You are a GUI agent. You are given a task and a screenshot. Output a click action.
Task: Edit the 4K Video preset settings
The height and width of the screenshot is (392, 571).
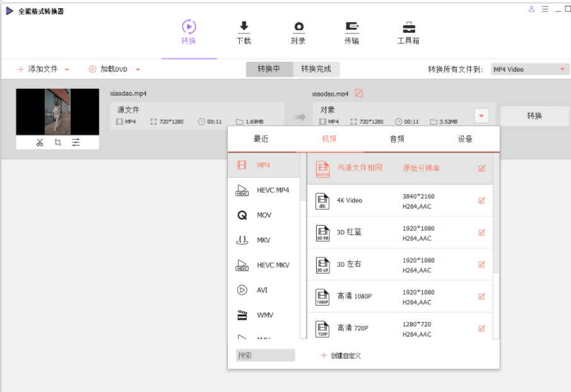[481, 200]
